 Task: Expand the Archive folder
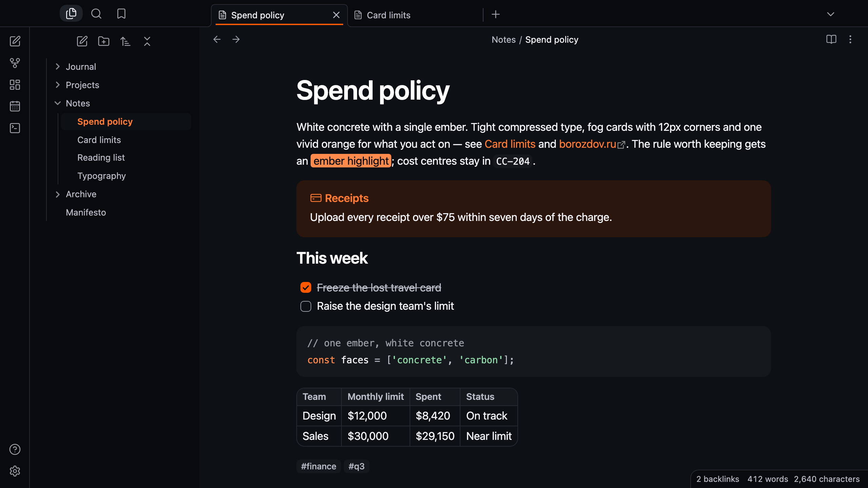point(58,194)
